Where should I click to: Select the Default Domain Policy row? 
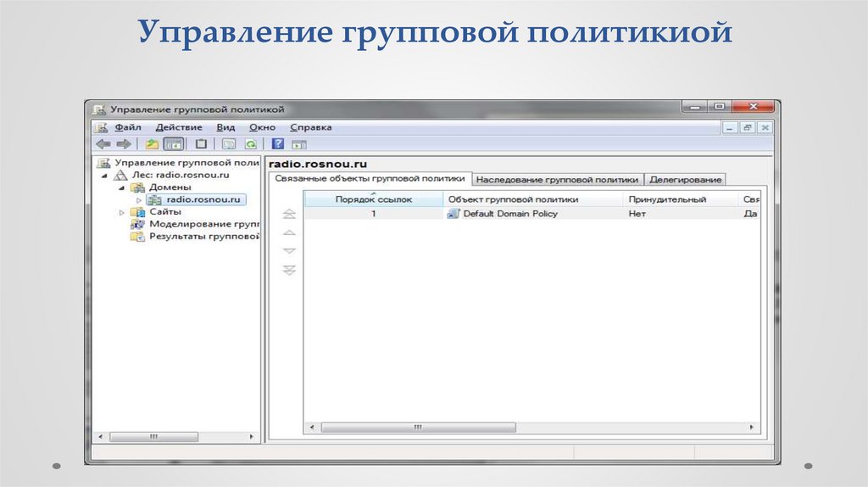[509, 214]
